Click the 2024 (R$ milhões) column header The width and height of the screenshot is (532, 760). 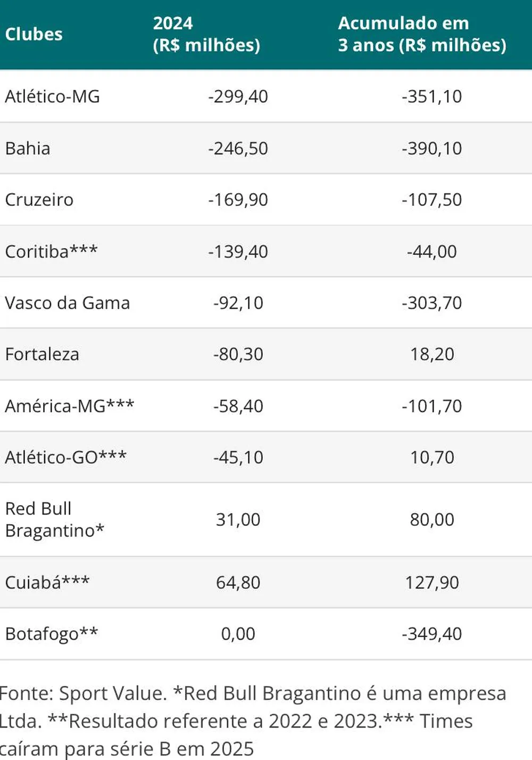tap(206, 34)
